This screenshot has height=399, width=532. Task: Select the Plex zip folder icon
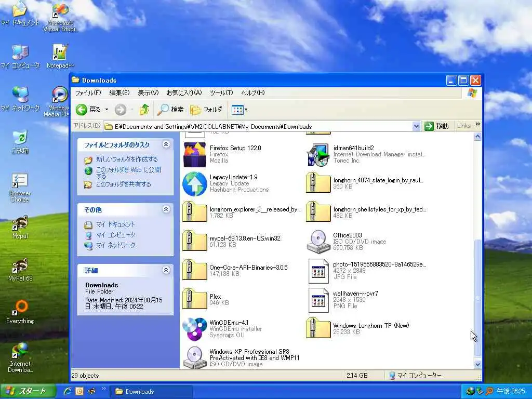coord(194,299)
